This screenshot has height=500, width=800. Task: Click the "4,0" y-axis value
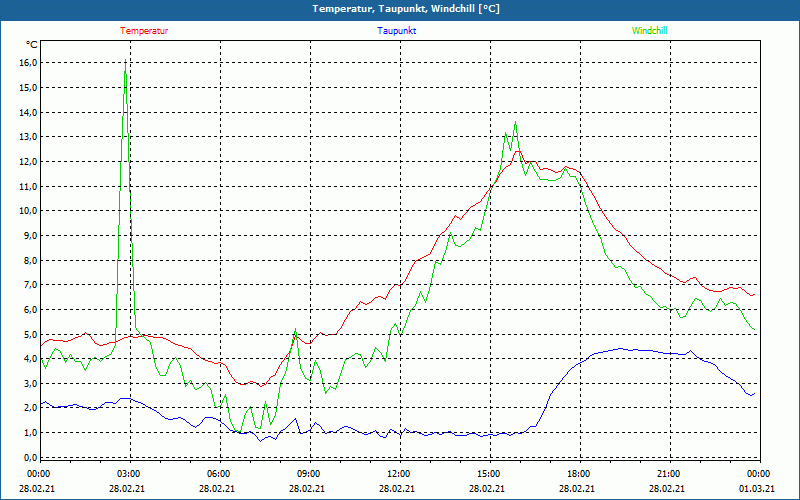tap(31, 359)
